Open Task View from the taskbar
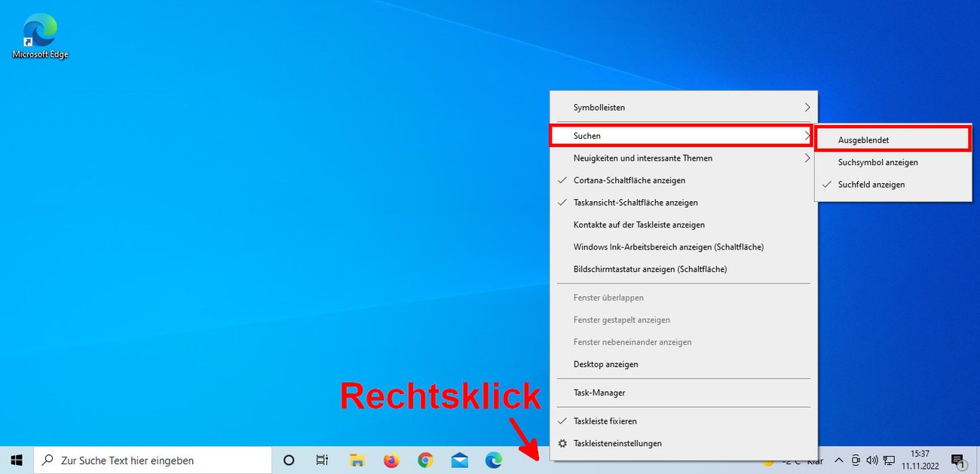This screenshot has height=474, width=980. pyautogui.click(x=322, y=460)
